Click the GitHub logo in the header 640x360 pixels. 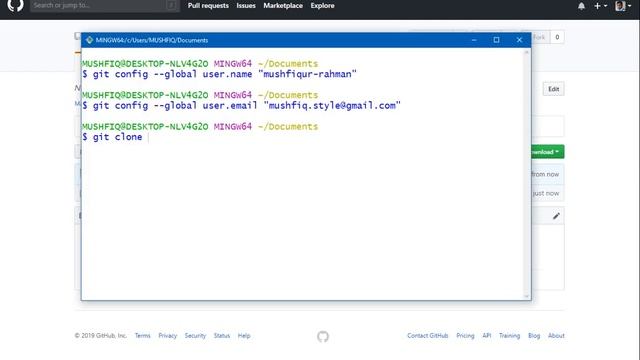point(16,5)
